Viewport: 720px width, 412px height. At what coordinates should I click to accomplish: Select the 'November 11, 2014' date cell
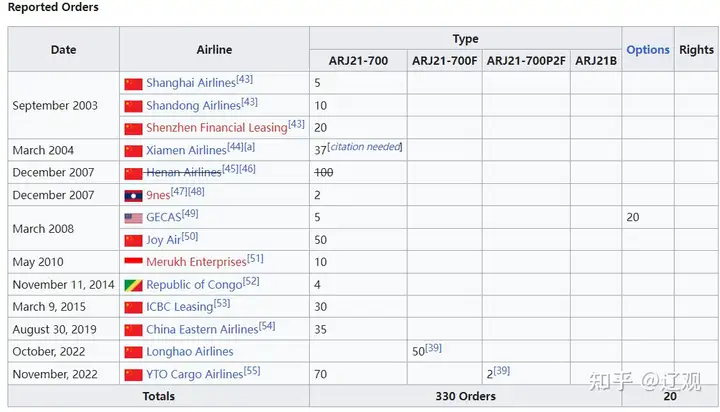63,285
